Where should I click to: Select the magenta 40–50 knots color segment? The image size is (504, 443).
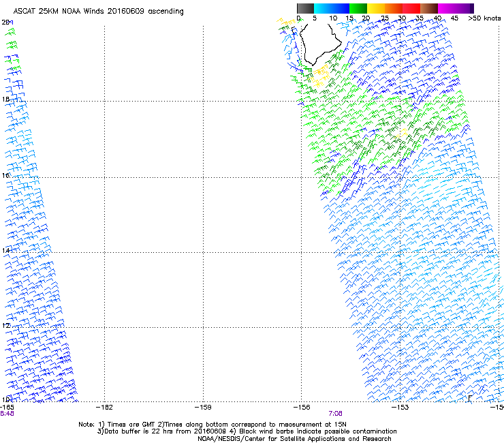tap(454, 8)
